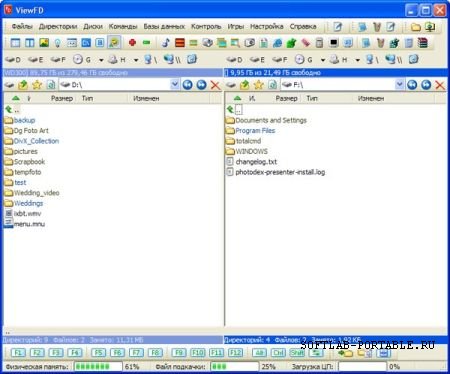Open CD drive G in left panel
The height and width of the screenshot is (374, 450).
(x=82, y=60)
